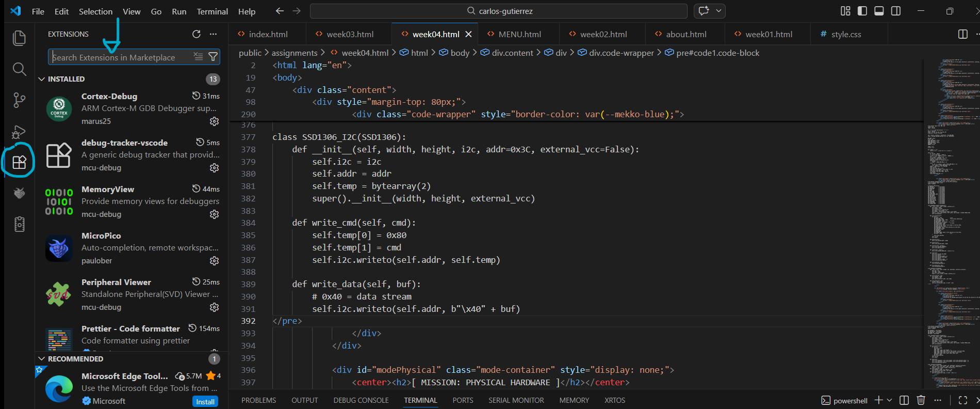The width and height of the screenshot is (980, 409).
Task: Open debug-tracker-vscode manage gear
Action: click(x=214, y=168)
